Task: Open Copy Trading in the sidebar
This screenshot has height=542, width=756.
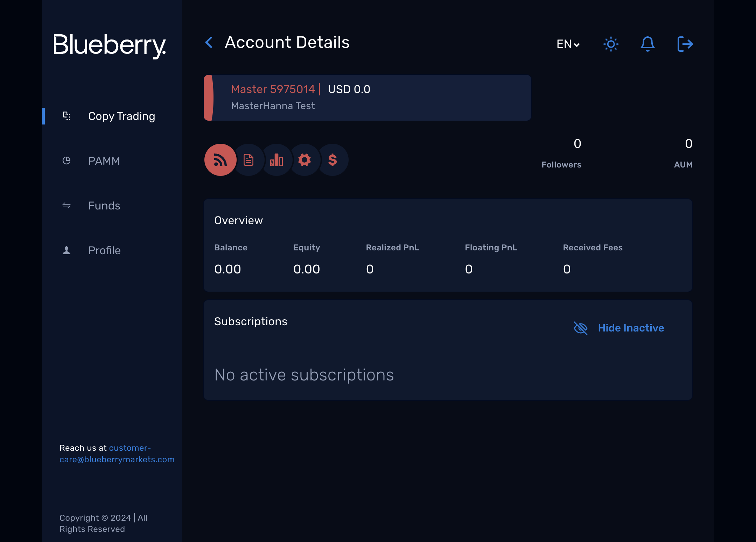Action: click(121, 116)
